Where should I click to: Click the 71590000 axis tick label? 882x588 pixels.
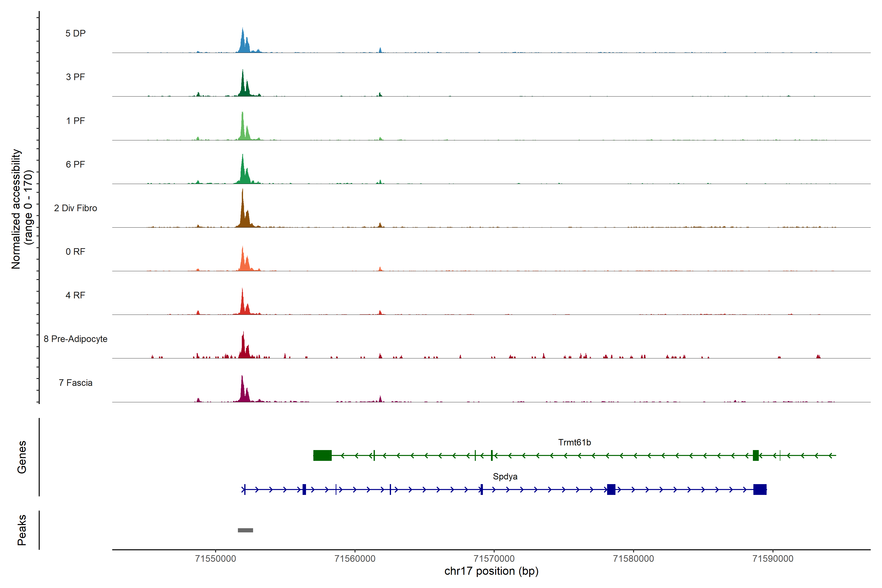click(x=773, y=558)
